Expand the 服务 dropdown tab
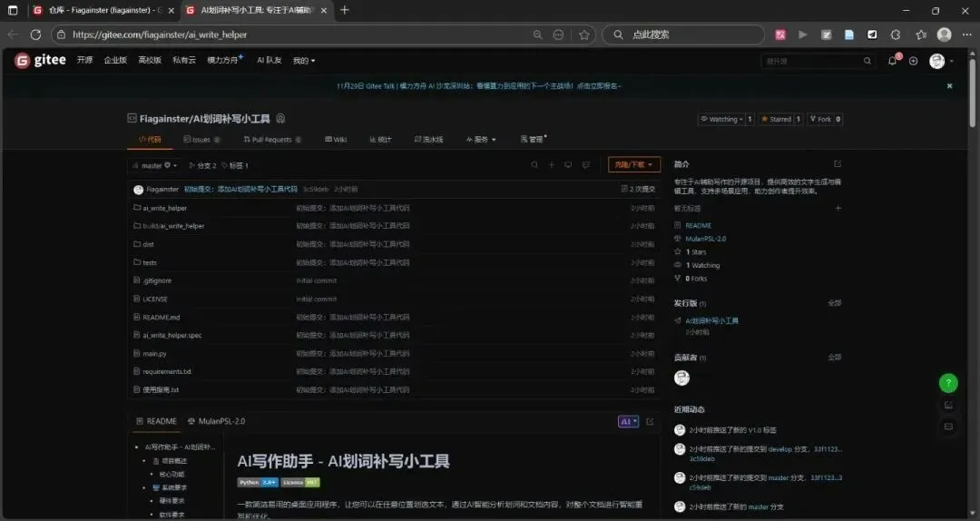The image size is (980, 521). (x=481, y=140)
